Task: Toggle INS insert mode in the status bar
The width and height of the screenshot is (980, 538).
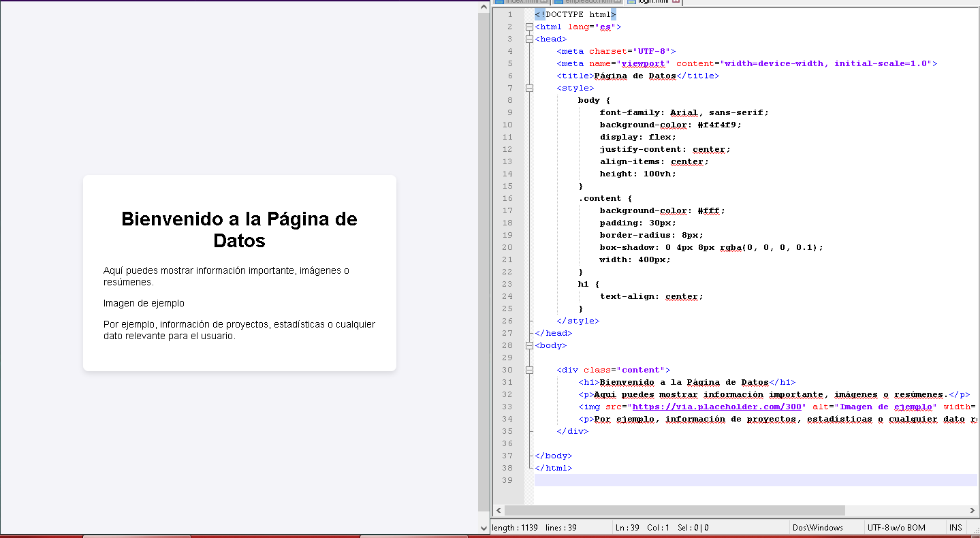Action: pos(956,528)
